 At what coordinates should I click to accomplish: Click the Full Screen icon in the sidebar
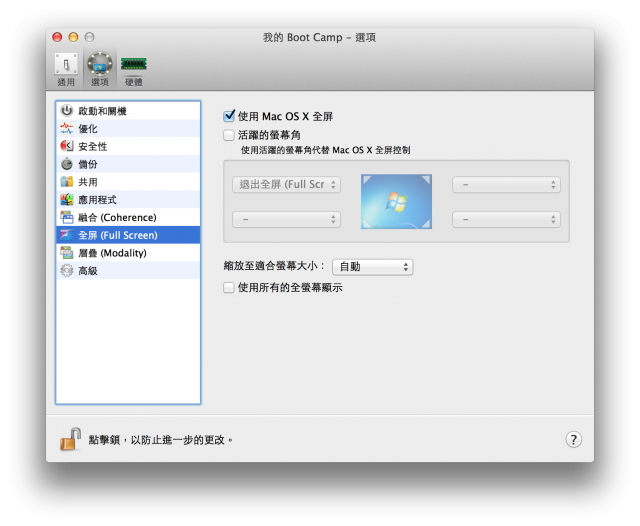tap(67, 235)
